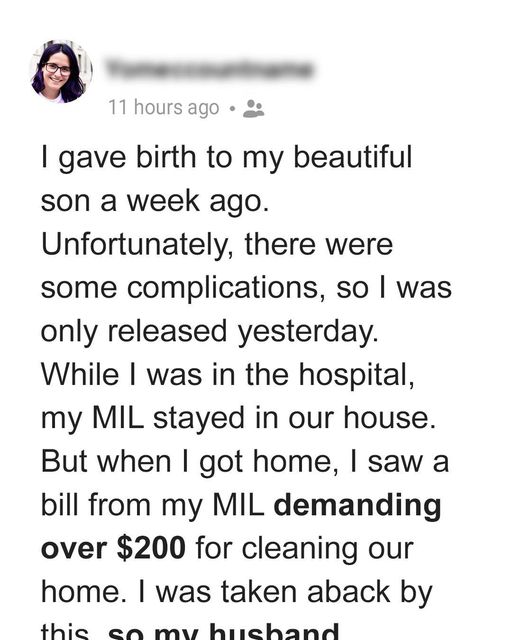Click the bold word 'demanding'
512x640 pixels.
click(358, 506)
